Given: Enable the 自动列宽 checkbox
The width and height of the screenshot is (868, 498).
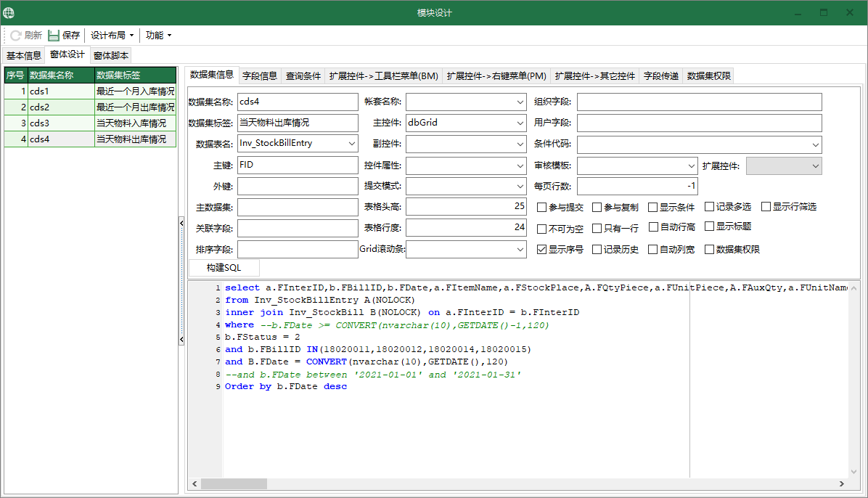Looking at the screenshot, I should pyautogui.click(x=652, y=250).
